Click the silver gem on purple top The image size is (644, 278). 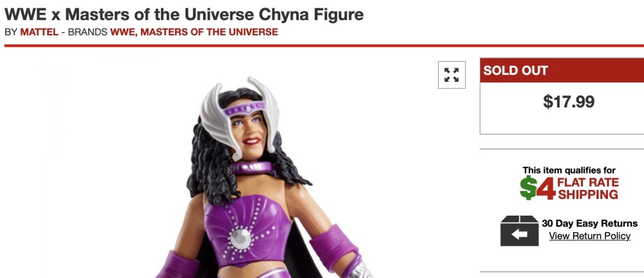point(240,238)
